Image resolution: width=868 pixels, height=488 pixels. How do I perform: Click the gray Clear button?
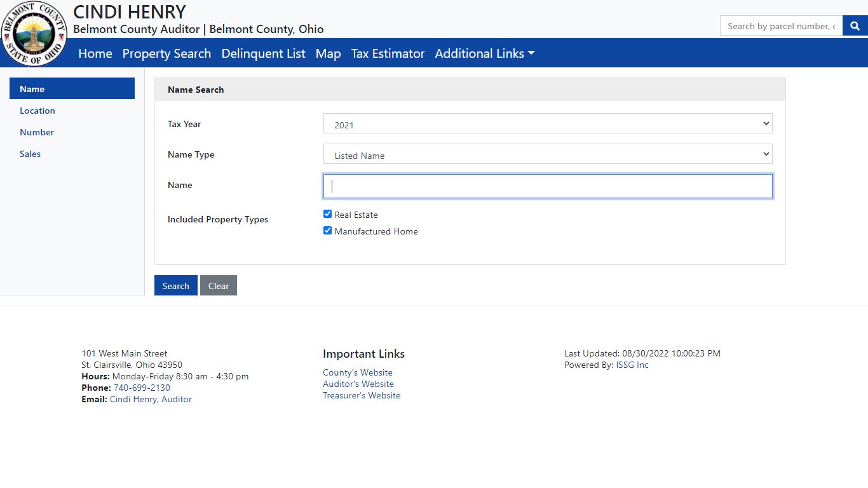(x=218, y=285)
